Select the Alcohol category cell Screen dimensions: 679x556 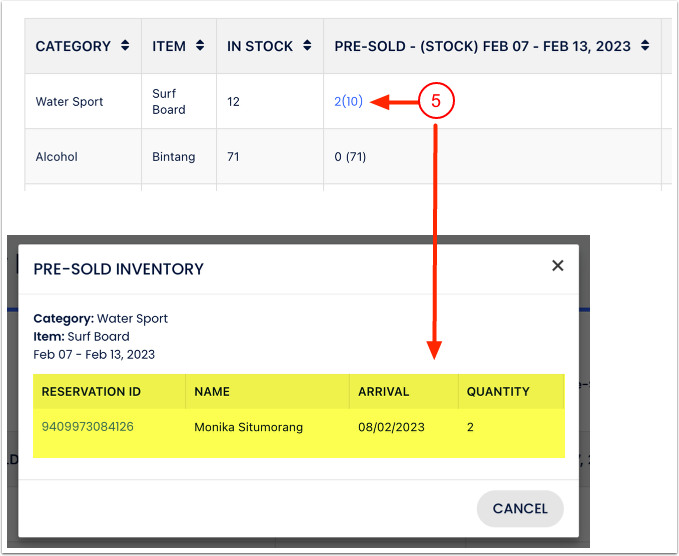click(x=56, y=157)
